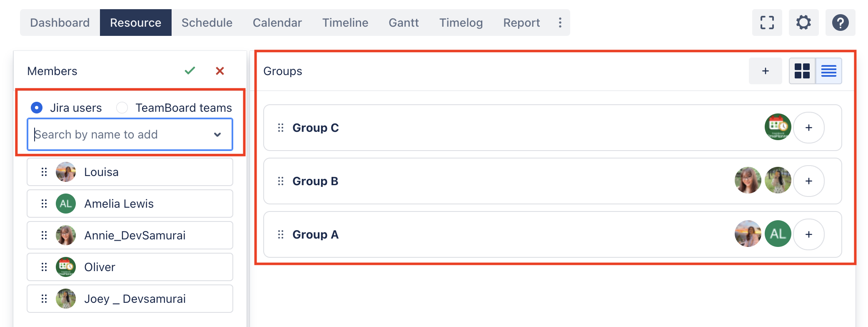This screenshot has width=868, height=327.
Task: Confirm members with the green checkmark
Action: pos(190,71)
